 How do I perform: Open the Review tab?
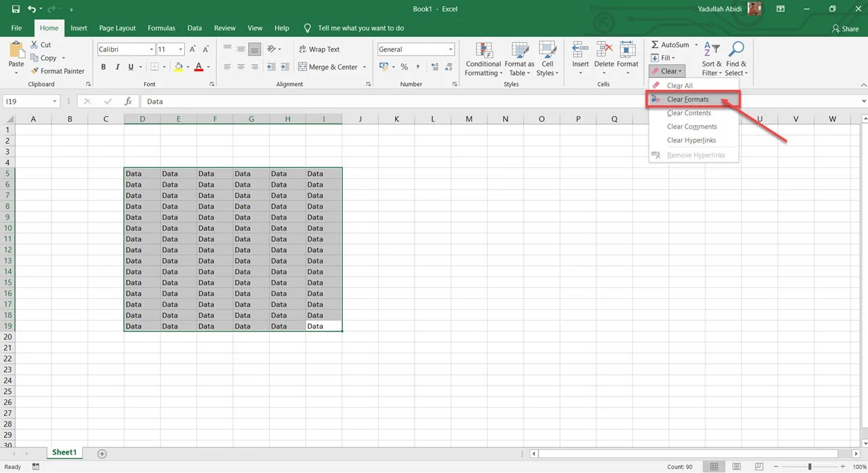coord(224,28)
